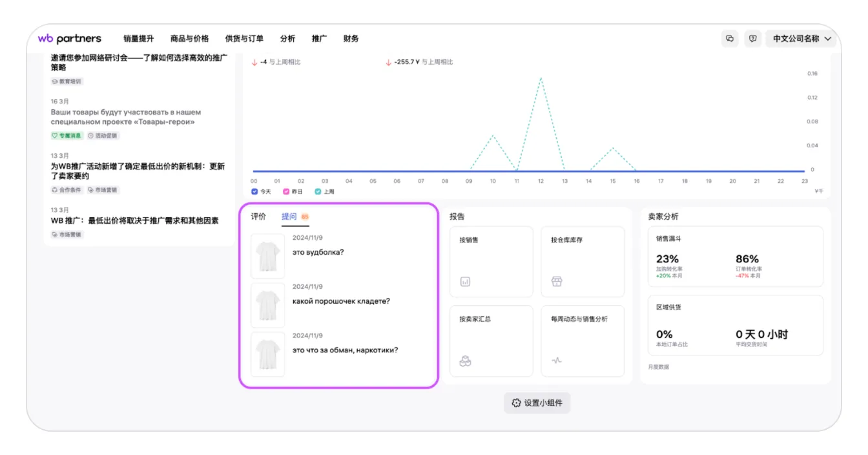Click the pulse icon in 每周动态与销售分析 card
The width and height of the screenshot is (868, 455).
point(557,361)
